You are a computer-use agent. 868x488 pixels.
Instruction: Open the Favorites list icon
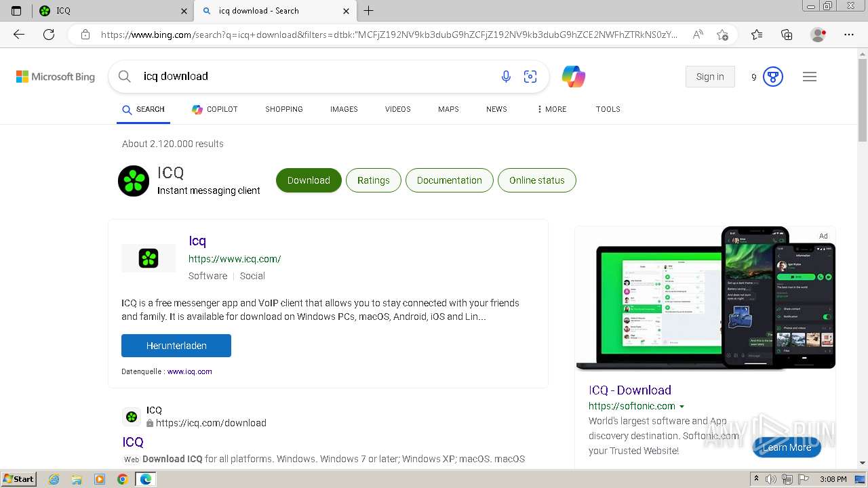click(757, 35)
